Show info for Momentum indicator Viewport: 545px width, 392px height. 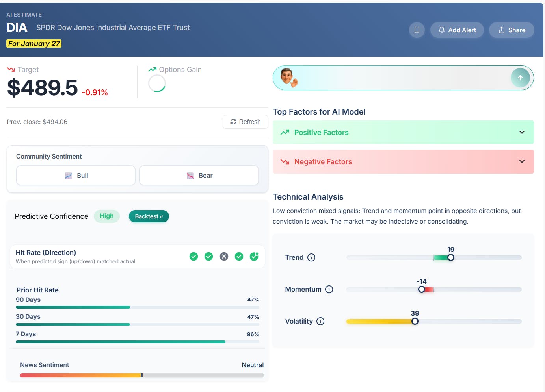click(x=329, y=289)
